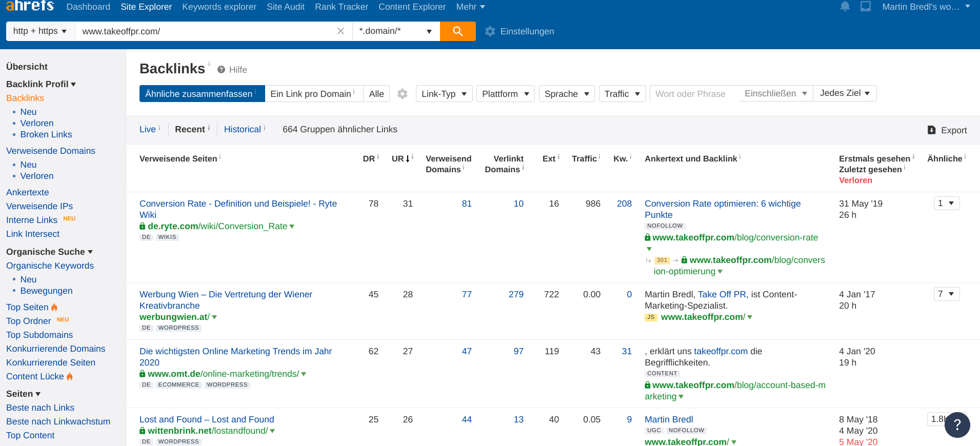The image size is (980, 446).
Task: Open the Werbung Wien referring page link
Action: [226, 300]
